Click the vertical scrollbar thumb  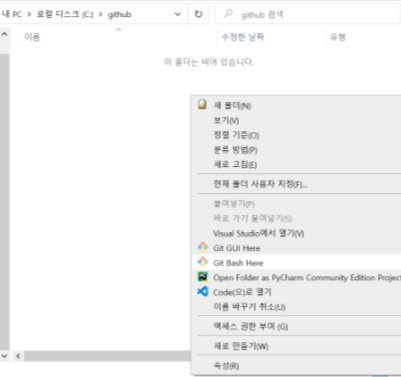tap(4, 201)
